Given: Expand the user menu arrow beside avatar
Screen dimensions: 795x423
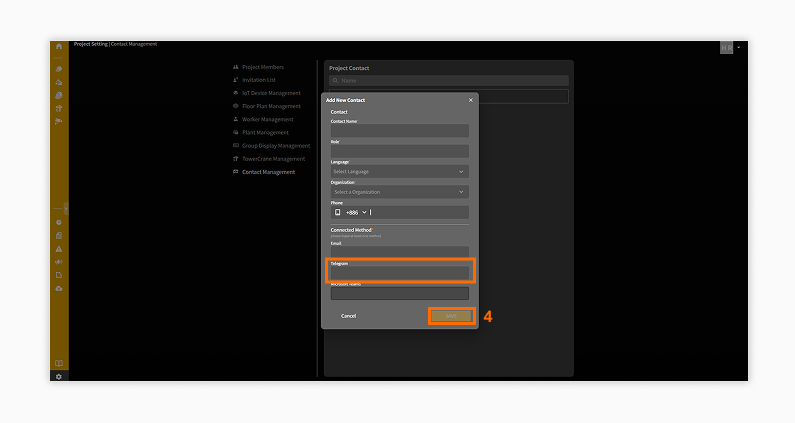Looking at the screenshot, I should point(738,47).
